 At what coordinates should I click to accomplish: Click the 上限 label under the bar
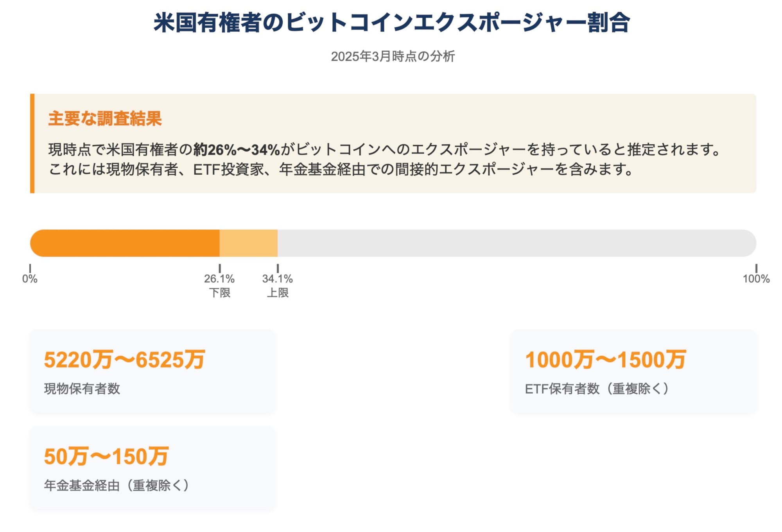click(278, 292)
